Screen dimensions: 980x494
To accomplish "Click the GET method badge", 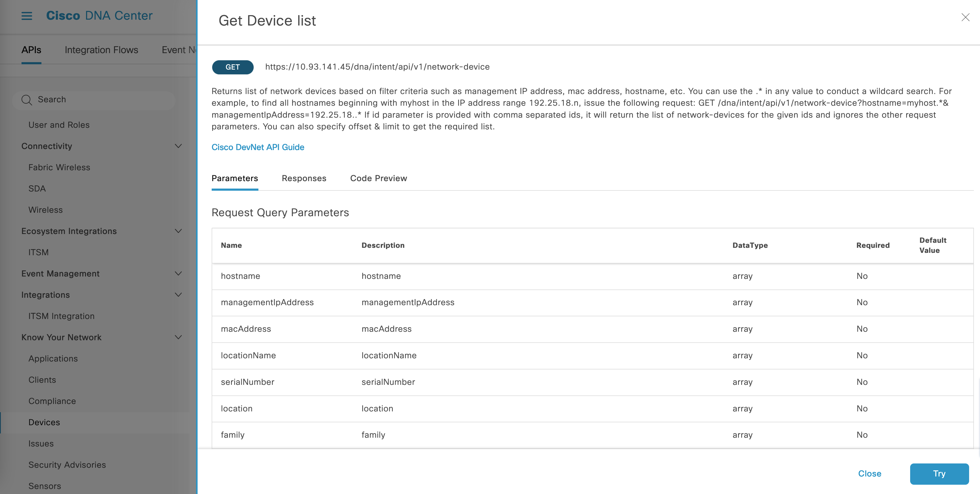I will click(x=232, y=67).
